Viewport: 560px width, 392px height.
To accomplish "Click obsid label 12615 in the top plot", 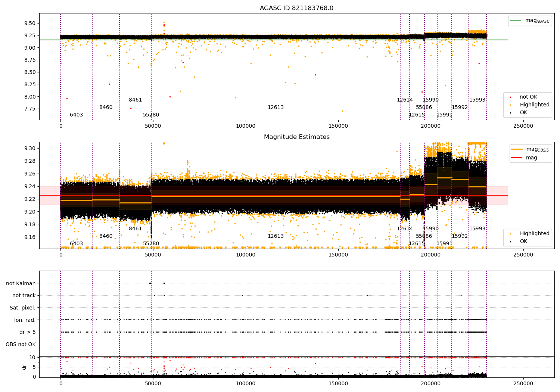I will coord(417,115).
